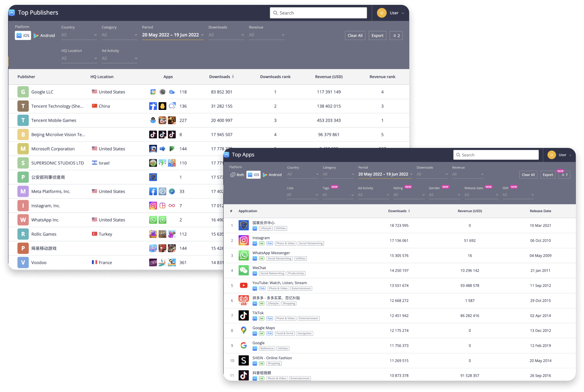Click YouTube icon in Top Apps
This screenshot has width=584, height=392.
tap(243, 285)
